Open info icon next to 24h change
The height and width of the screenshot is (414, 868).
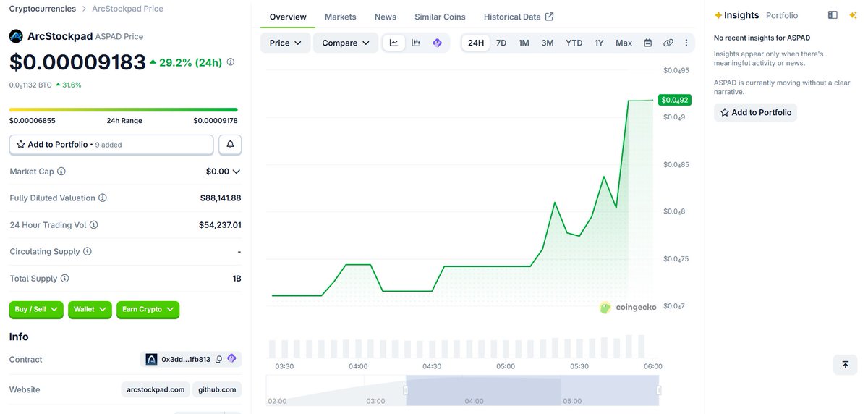tap(231, 62)
